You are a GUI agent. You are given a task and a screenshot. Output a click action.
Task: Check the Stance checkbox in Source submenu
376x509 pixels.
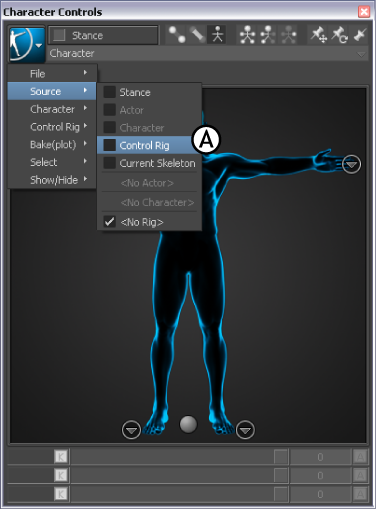tap(109, 92)
